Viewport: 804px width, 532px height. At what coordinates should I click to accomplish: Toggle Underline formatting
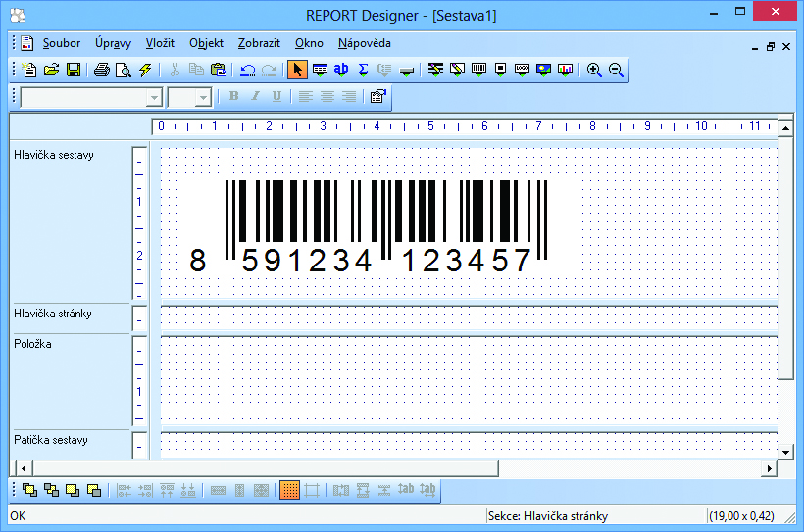tap(276, 96)
